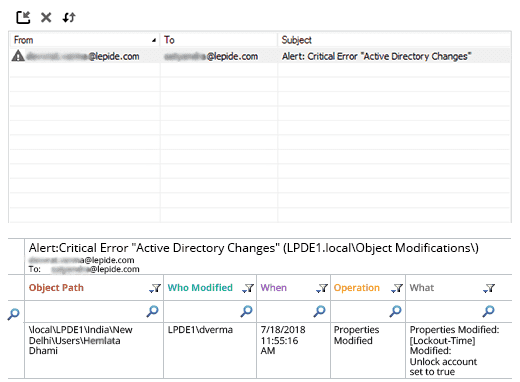Click the Subject column header
This screenshot has width=520, height=382.
point(394,40)
